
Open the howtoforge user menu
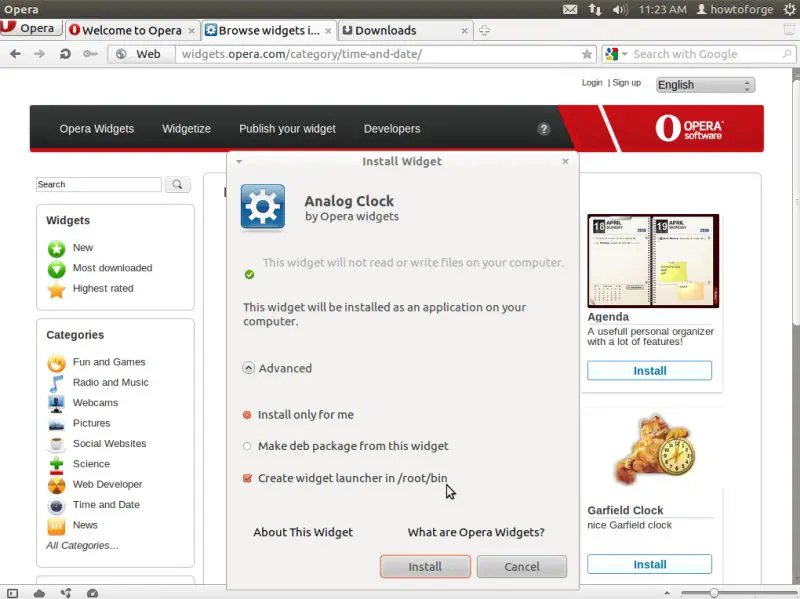tap(735, 9)
